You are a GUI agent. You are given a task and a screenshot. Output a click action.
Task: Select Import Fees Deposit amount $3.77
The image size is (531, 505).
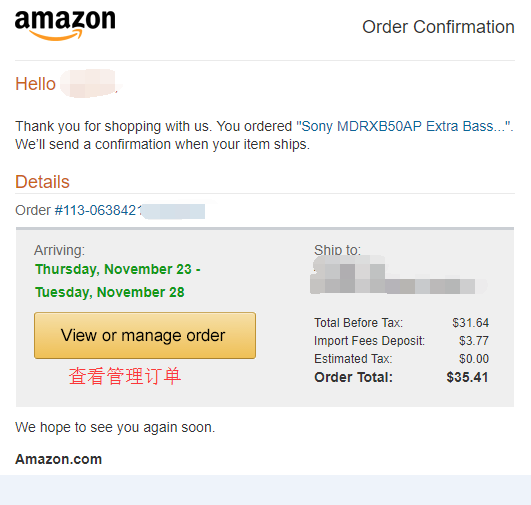coord(474,341)
